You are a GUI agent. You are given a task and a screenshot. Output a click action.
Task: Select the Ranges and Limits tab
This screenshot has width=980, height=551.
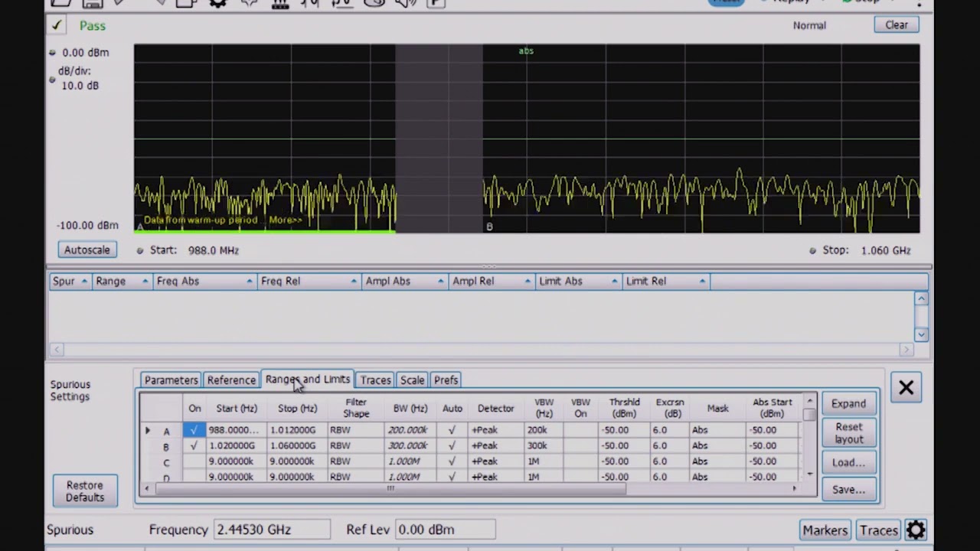307,380
